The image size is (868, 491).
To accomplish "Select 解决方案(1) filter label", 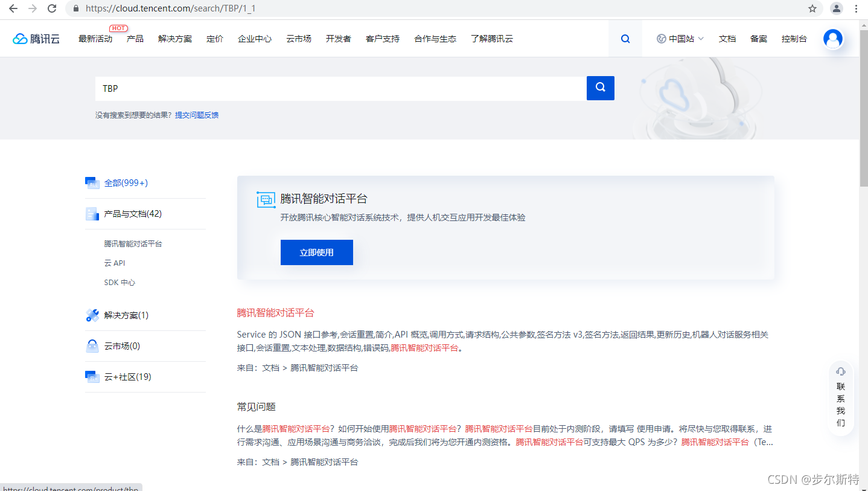I will coord(126,315).
